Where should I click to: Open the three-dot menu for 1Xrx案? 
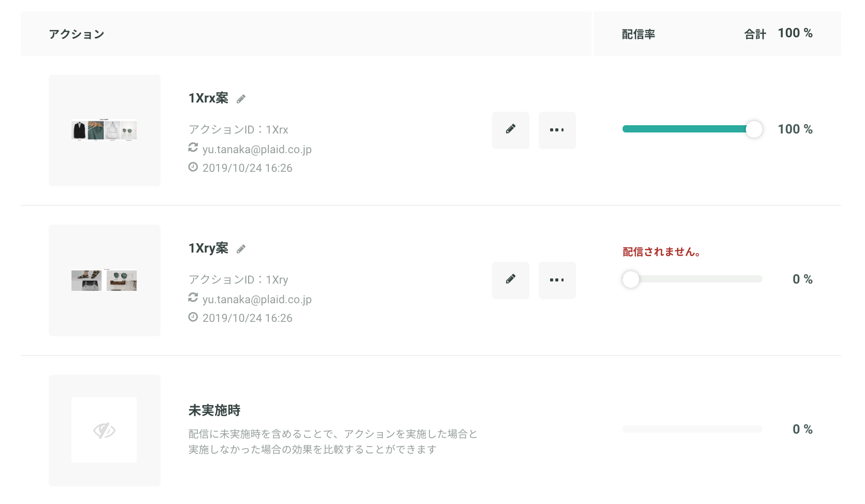pos(557,130)
